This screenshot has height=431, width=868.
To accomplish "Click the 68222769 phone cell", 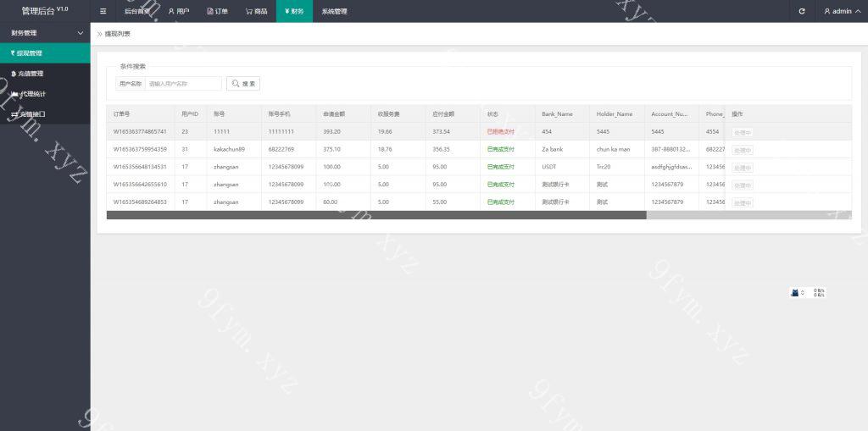I will 281,149.
